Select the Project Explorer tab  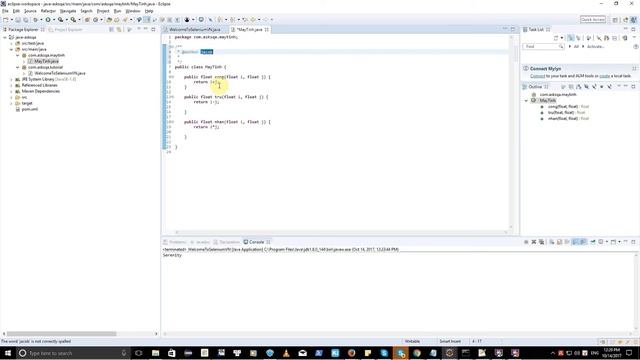pyautogui.click(x=65, y=29)
